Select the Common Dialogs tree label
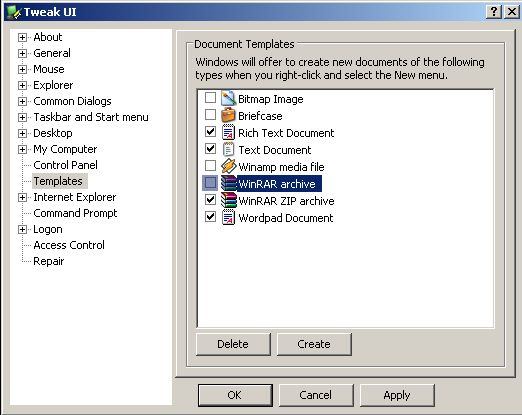522x415 pixels. [72, 101]
